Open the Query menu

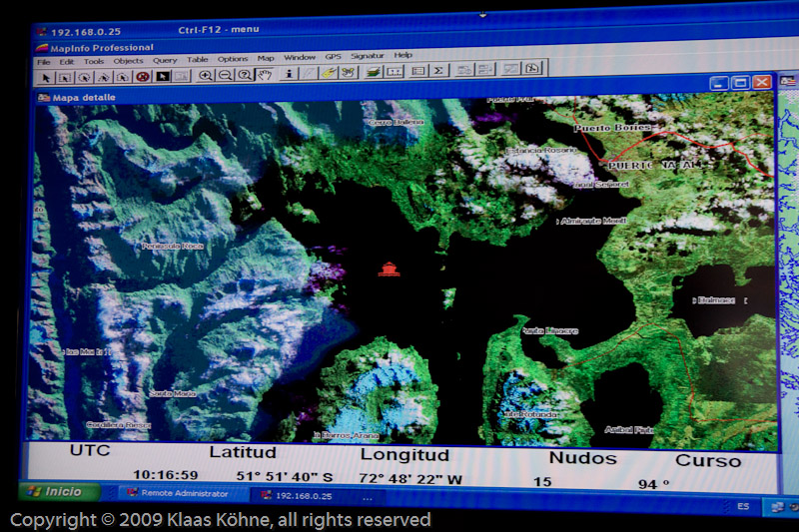coord(165,60)
